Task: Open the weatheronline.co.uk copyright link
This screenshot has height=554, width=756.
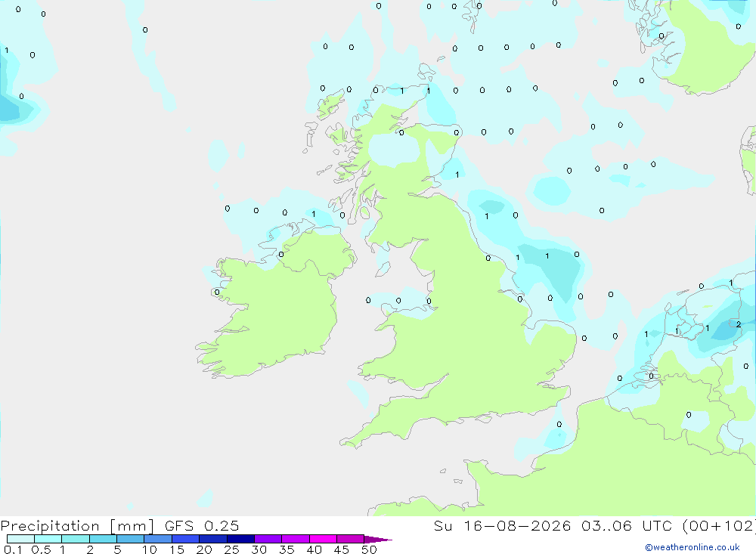Action: [x=692, y=547]
